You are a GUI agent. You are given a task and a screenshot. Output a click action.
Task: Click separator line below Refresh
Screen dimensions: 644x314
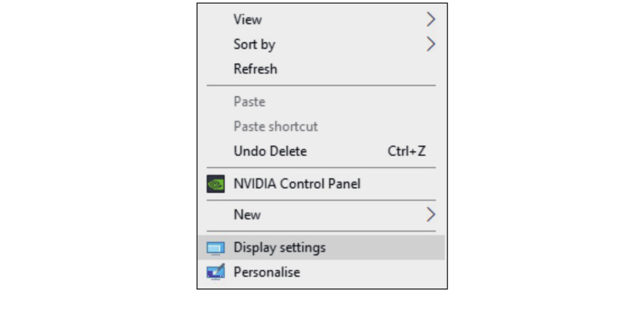pyautogui.click(x=321, y=85)
